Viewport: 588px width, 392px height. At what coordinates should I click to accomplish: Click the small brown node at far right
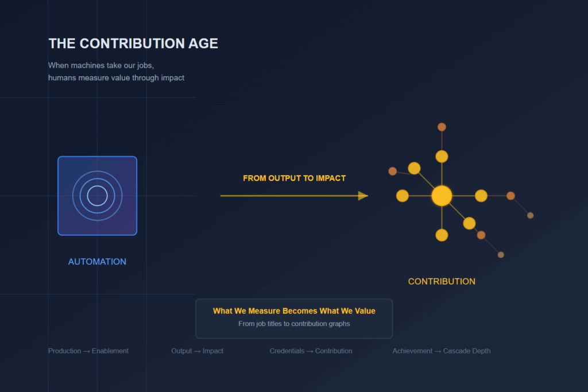[531, 215]
